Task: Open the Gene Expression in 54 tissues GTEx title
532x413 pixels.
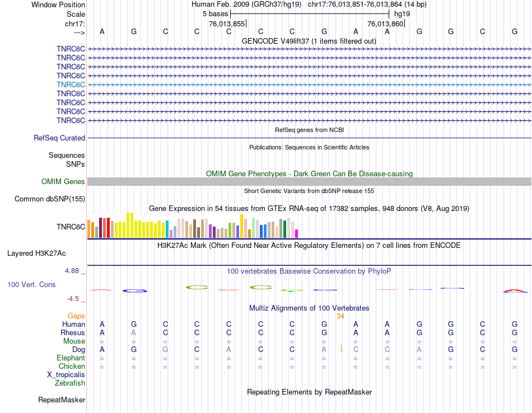Action: pos(309,209)
